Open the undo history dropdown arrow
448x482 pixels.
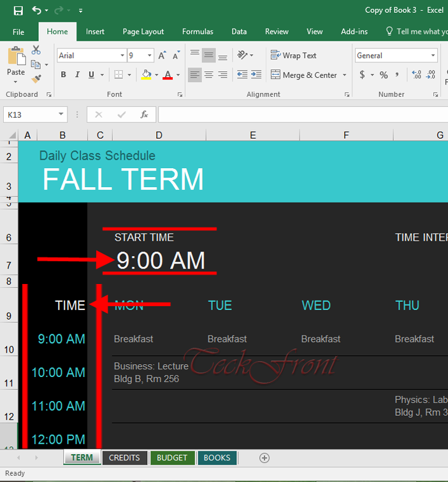pos(47,10)
